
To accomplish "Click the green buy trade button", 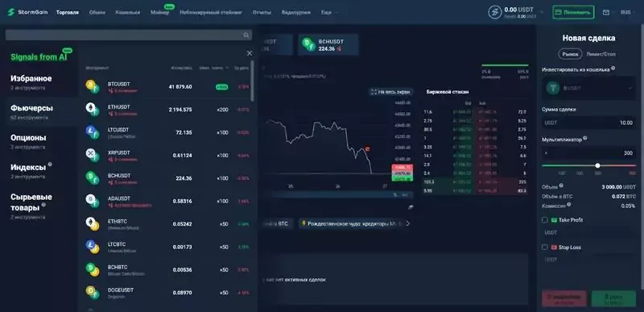I will click(613, 298).
